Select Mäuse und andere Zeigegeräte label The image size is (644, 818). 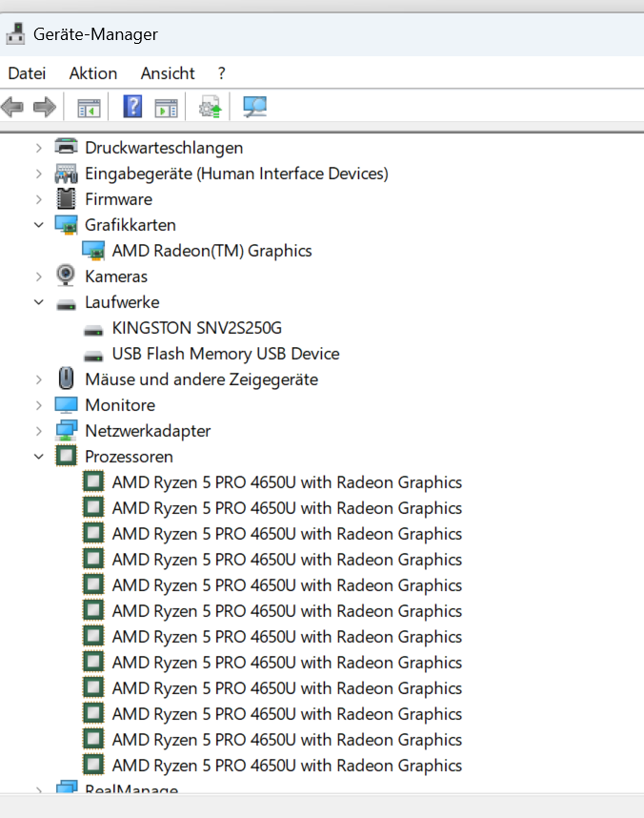coord(201,379)
